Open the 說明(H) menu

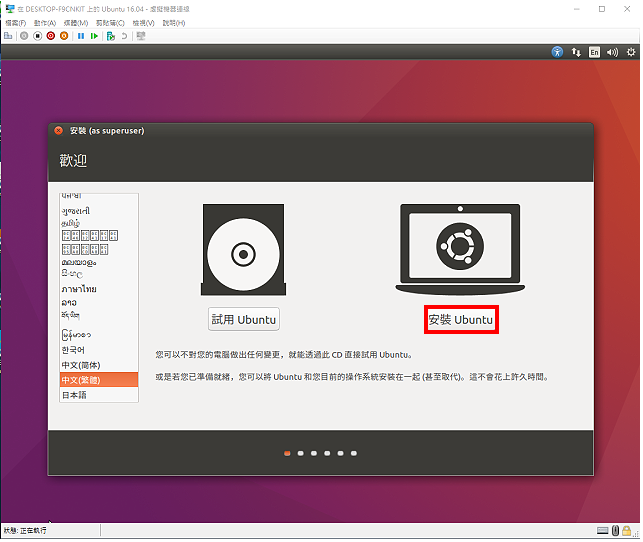click(174, 23)
